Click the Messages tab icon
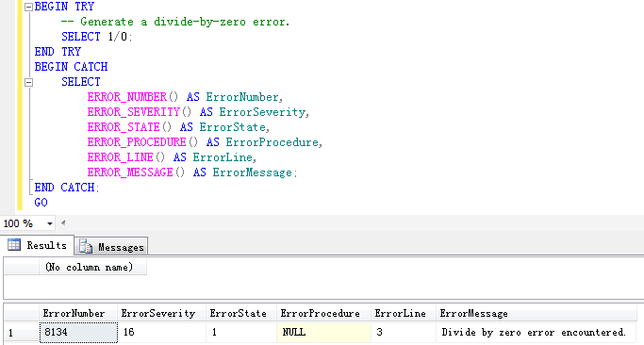Screen dimensions: 644x345 pos(86,246)
